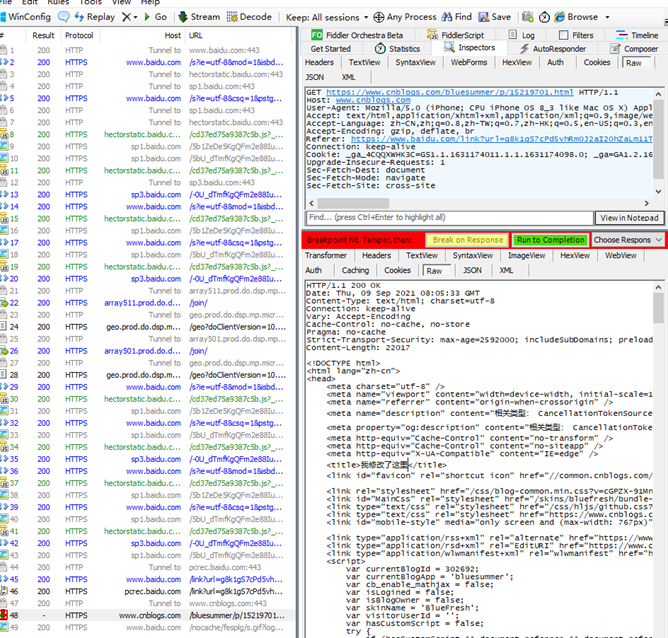This screenshot has height=638, width=668.
Task: Click response pane scroll-up arrow
Action: (658, 287)
